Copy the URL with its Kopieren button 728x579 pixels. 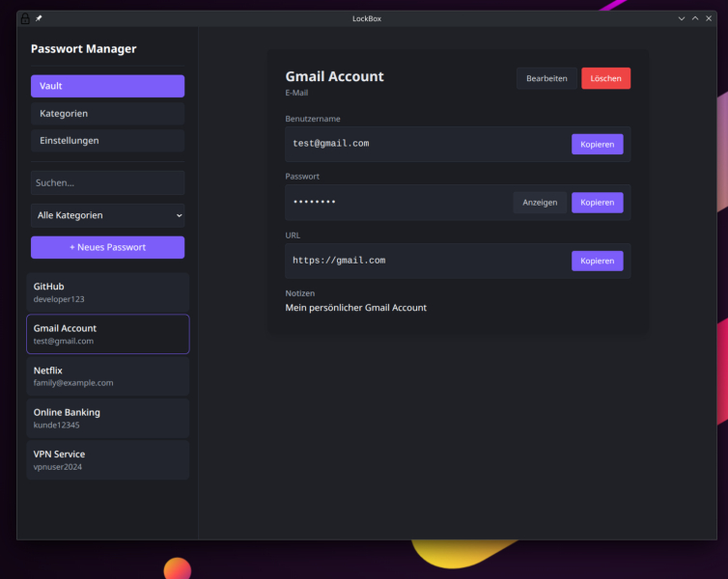point(597,261)
